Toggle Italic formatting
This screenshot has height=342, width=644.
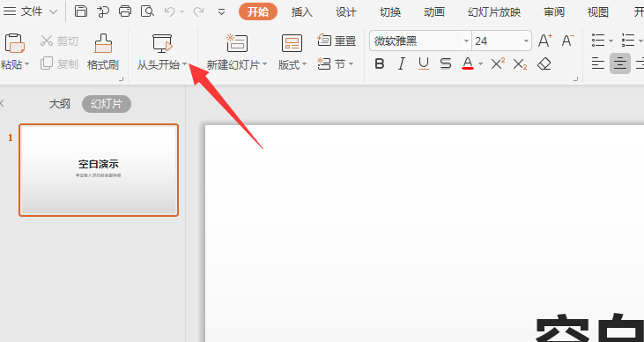point(401,63)
